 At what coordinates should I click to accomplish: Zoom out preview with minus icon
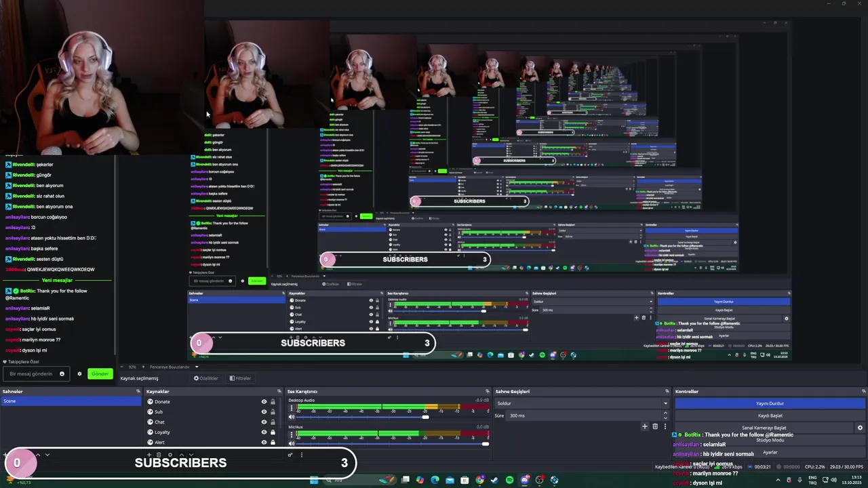pyautogui.click(x=121, y=367)
